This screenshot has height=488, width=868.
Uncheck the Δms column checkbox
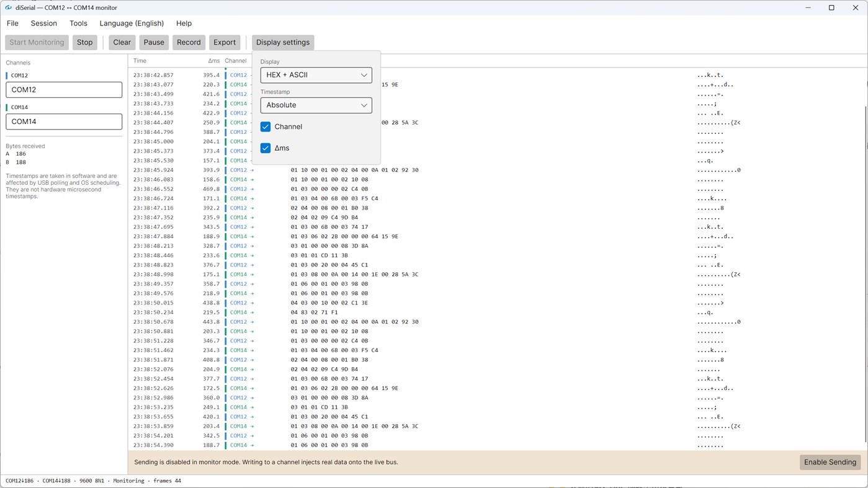pos(266,148)
